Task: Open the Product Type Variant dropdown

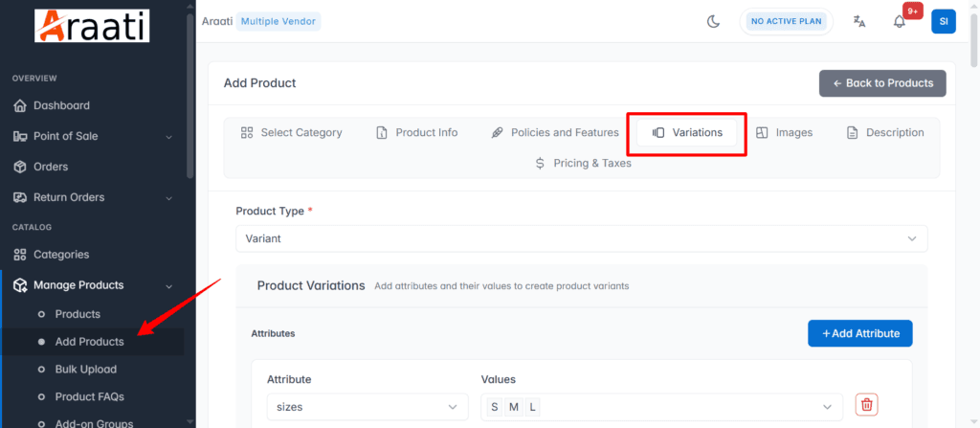Action: tap(581, 239)
